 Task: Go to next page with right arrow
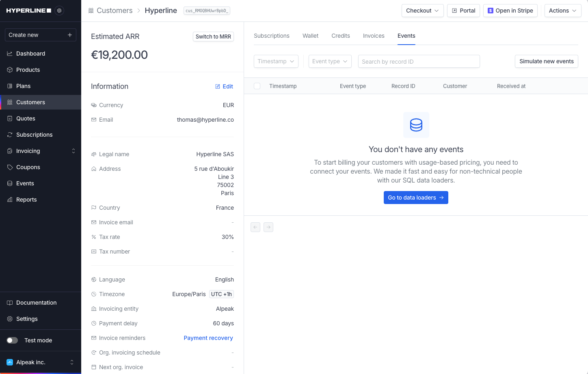(268, 227)
